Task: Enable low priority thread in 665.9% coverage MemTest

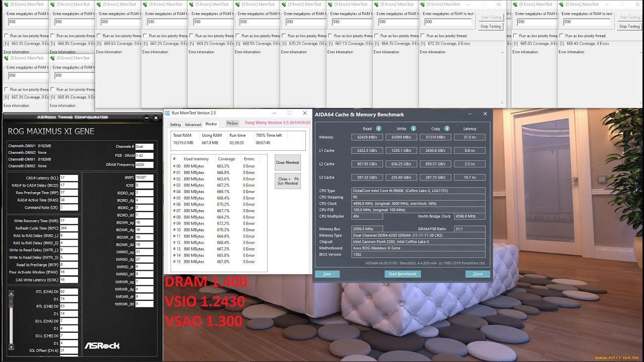Action: click(52, 89)
